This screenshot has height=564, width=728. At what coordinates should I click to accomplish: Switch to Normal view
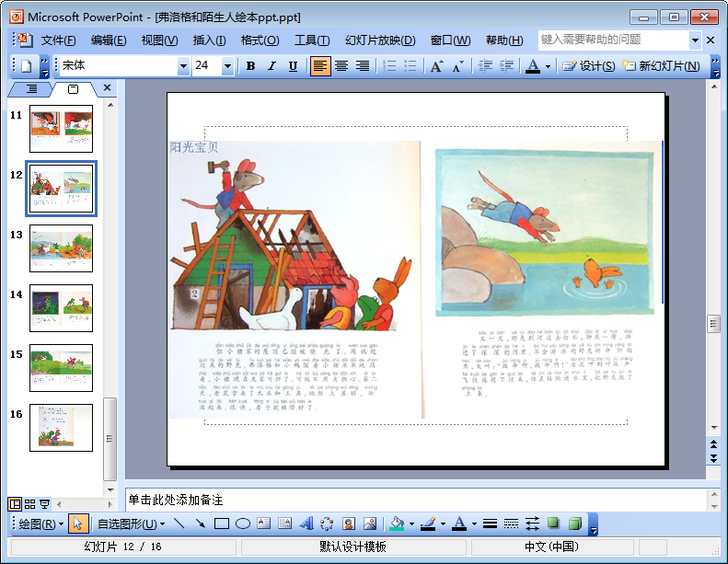coord(15,503)
